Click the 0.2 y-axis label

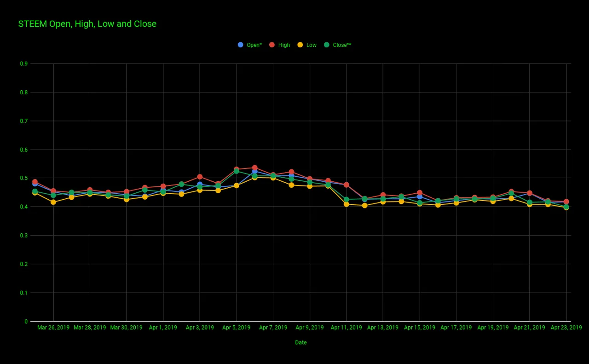(x=23, y=264)
